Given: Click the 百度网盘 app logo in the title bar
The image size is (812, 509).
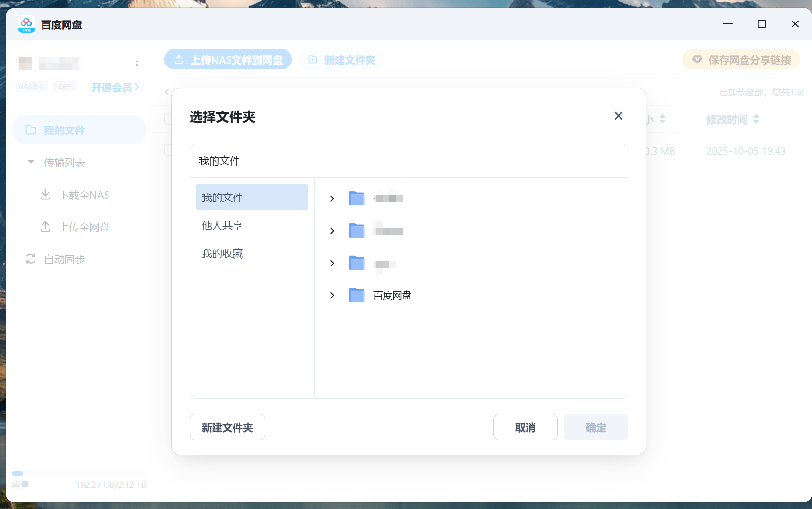Looking at the screenshot, I should tap(26, 24).
